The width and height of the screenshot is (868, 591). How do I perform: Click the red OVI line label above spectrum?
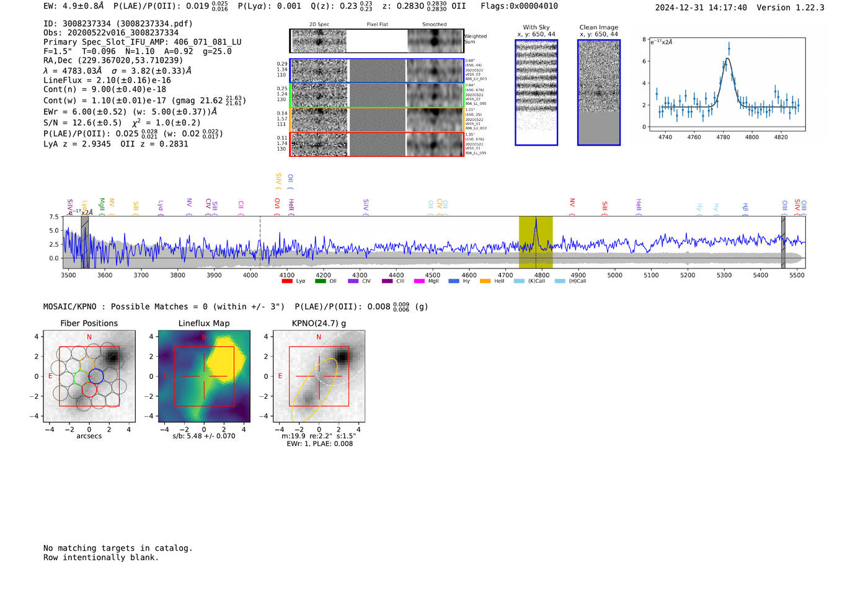[277, 207]
